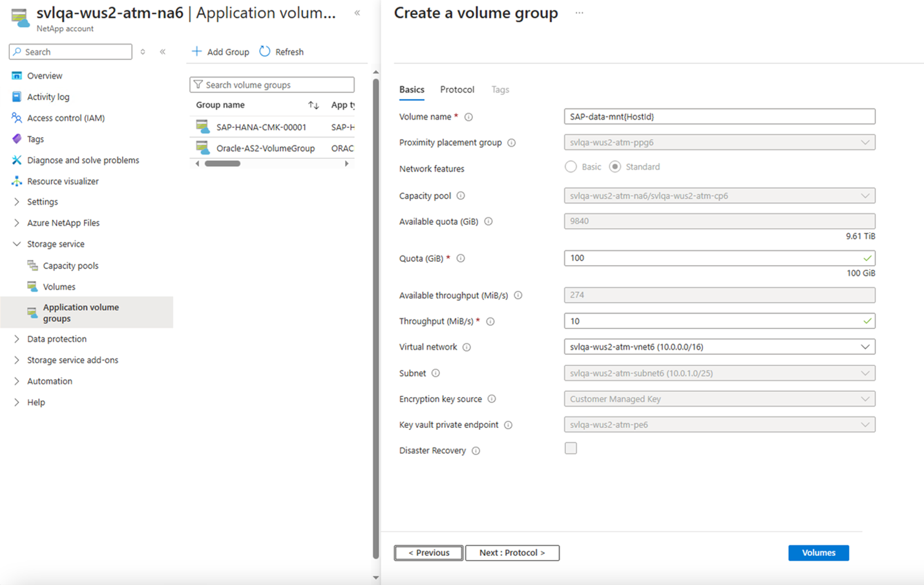Open Proximity placement group dropdown
Screen dimensions: 924x585
(719, 142)
